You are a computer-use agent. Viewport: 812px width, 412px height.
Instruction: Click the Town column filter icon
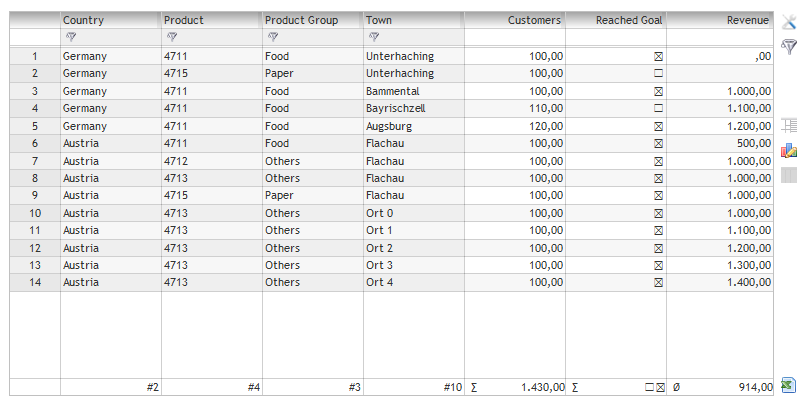pyautogui.click(x=373, y=37)
